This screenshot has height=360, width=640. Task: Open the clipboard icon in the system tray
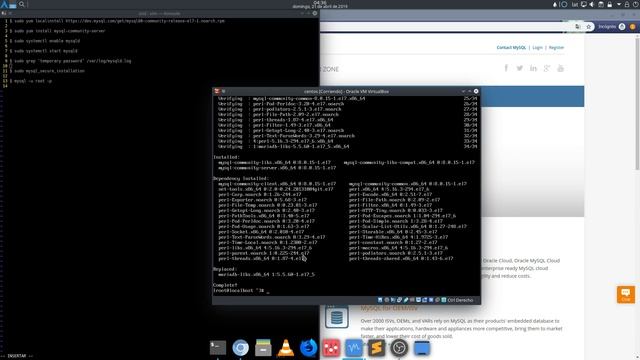coord(601,4)
